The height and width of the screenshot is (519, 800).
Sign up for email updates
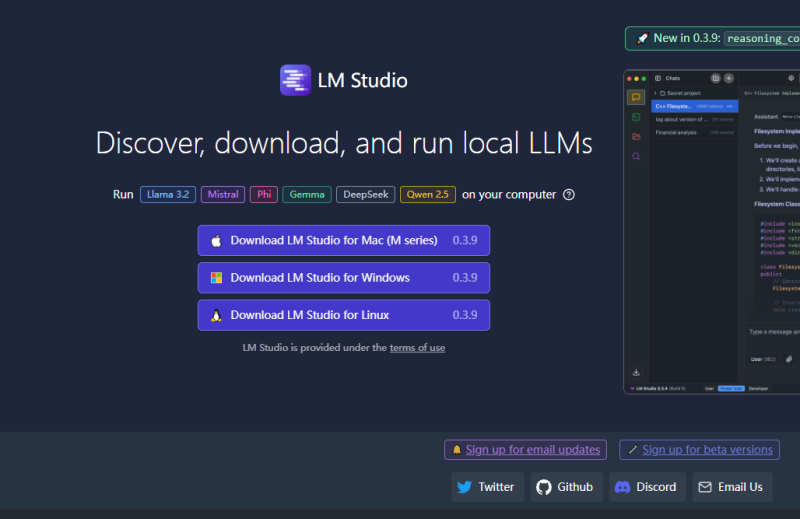[526, 450]
